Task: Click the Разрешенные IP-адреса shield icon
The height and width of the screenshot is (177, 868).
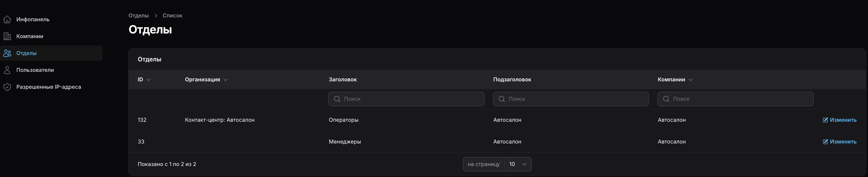Action: pos(7,87)
